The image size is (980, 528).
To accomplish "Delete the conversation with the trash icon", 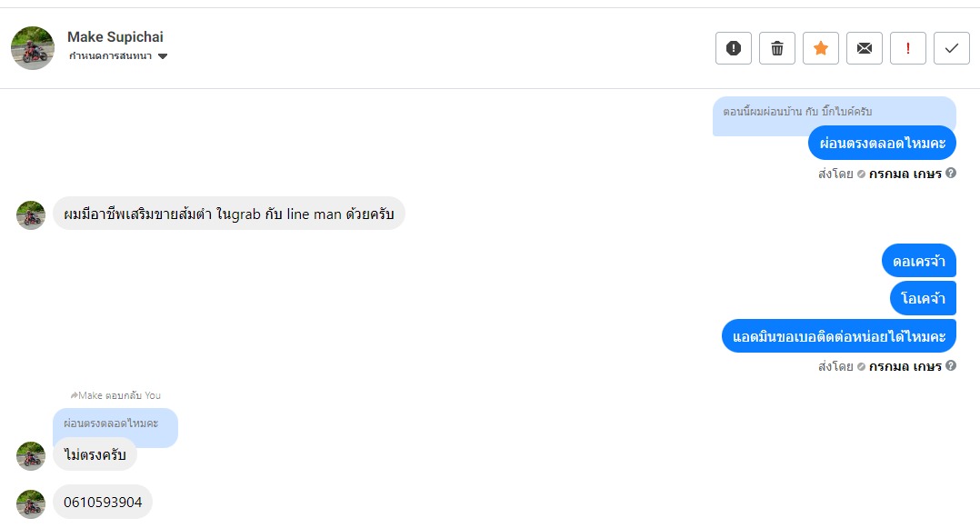I will 777,48.
